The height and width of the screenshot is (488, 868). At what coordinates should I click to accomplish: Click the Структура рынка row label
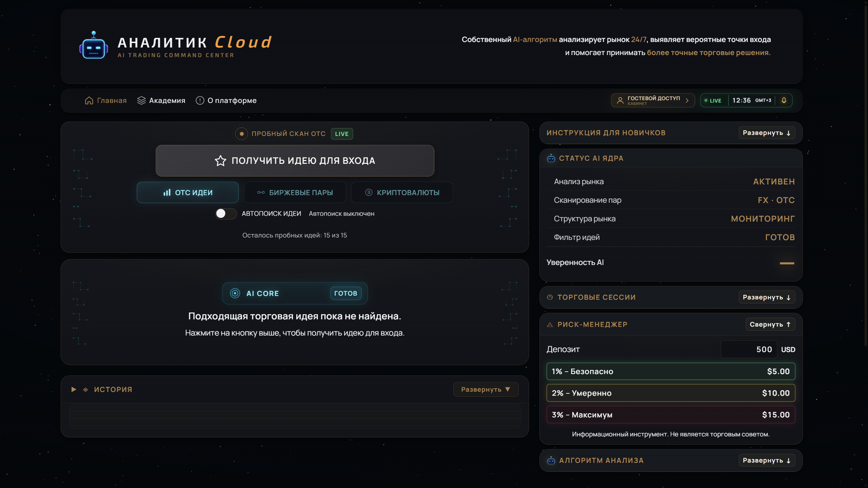(585, 219)
